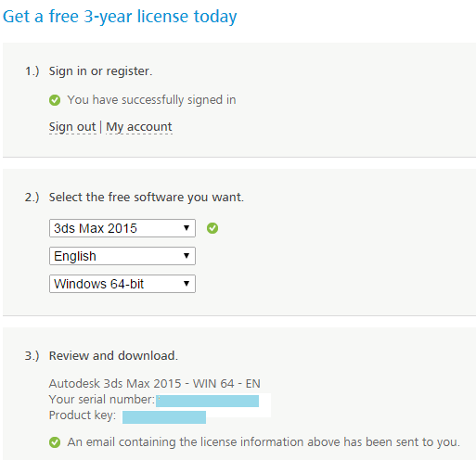Click the 'Select the free software you want' heading

pyautogui.click(x=147, y=198)
